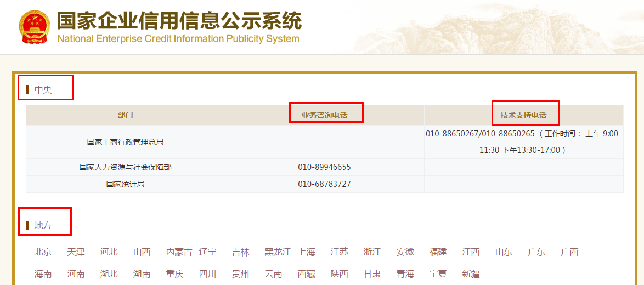Select the 上海 region link
This screenshot has height=285, width=644.
[307, 252]
